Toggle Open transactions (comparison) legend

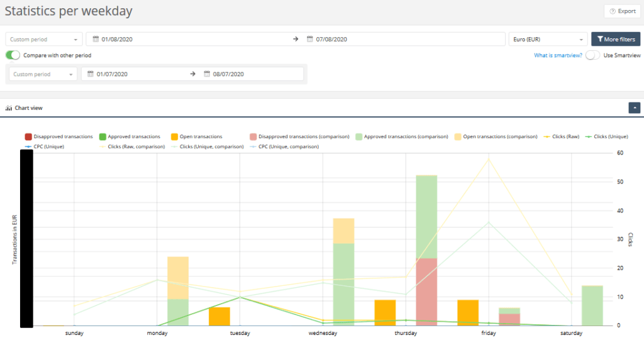click(496, 136)
